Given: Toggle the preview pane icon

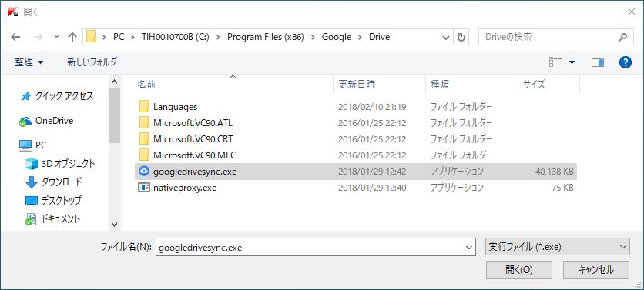Looking at the screenshot, I should (x=598, y=62).
